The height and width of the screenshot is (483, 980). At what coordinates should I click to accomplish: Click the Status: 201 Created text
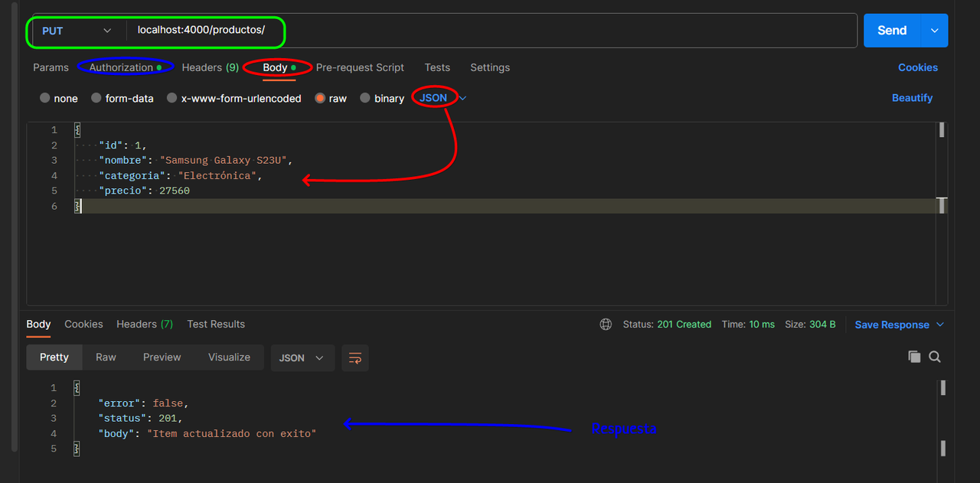coord(667,325)
